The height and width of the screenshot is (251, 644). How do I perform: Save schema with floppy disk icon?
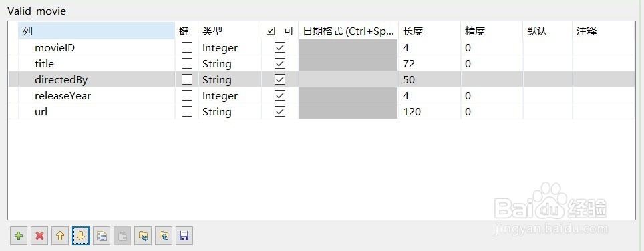coord(184,236)
